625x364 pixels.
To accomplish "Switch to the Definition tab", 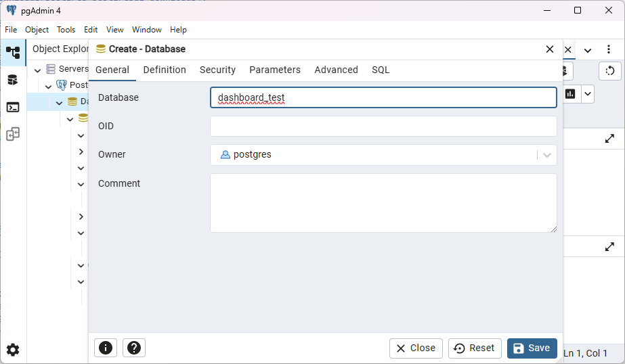I will [x=165, y=70].
